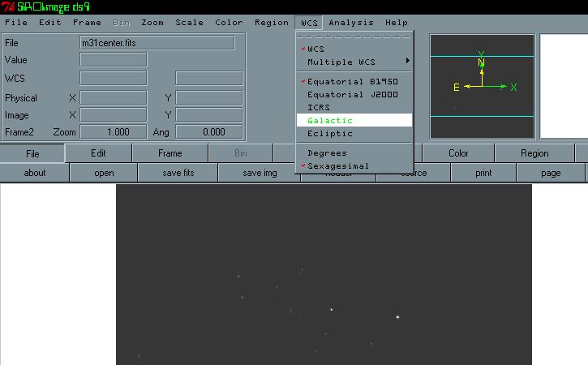The height and width of the screenshot is (365, 588).
Task: Select Equatorial J2000 coordinate system
Action: (x=354, y=95)
